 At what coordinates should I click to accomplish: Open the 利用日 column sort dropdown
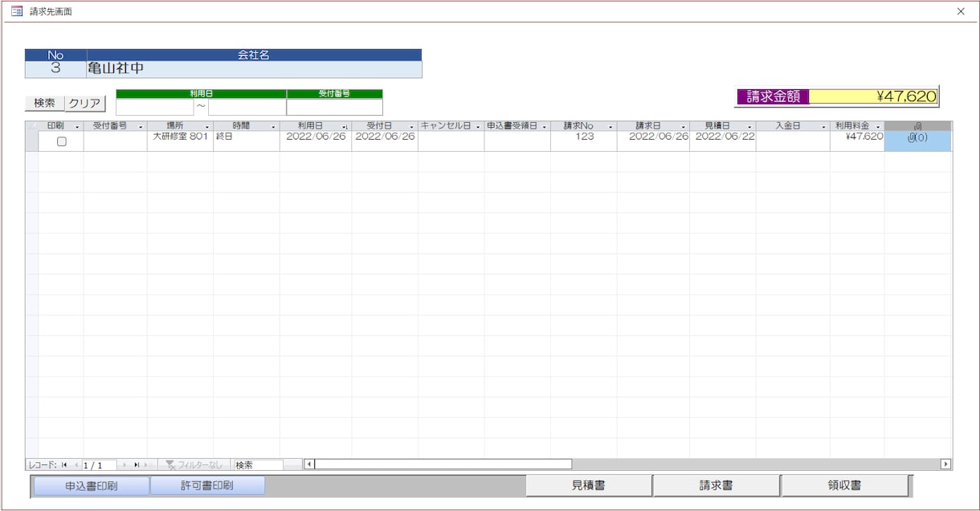pos(345,127)
